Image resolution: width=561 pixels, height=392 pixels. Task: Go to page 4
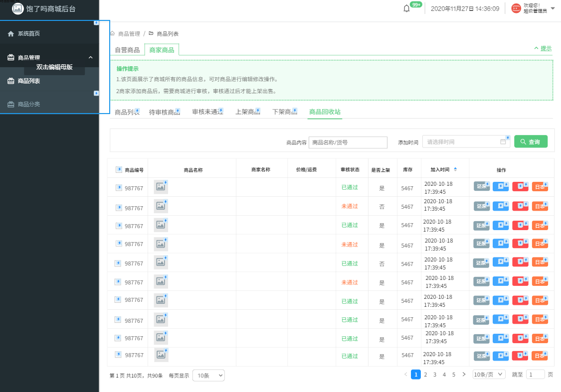pyautogui.click(x=444, y=375)
